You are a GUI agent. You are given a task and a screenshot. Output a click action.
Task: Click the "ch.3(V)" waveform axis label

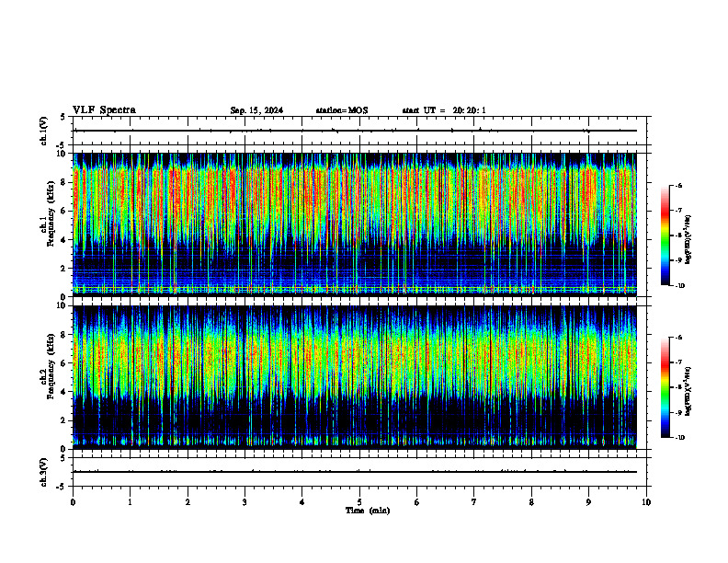(43, 472)
